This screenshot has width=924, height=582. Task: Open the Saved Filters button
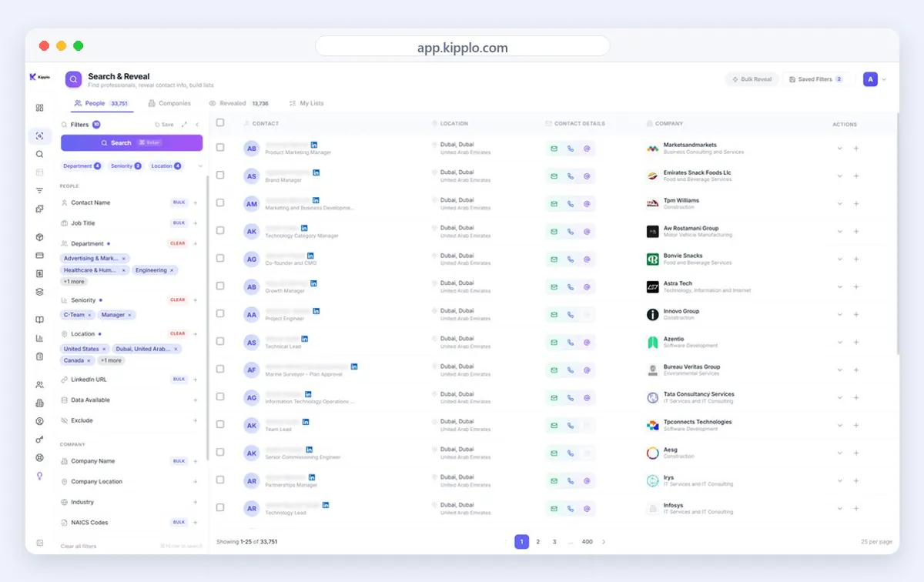coord(816,79)
